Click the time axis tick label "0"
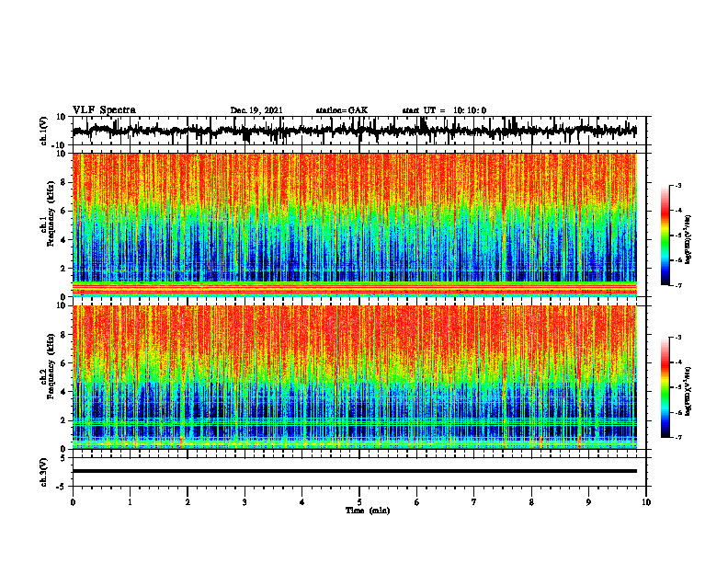The image size is (728, 563). pos(73,502)
